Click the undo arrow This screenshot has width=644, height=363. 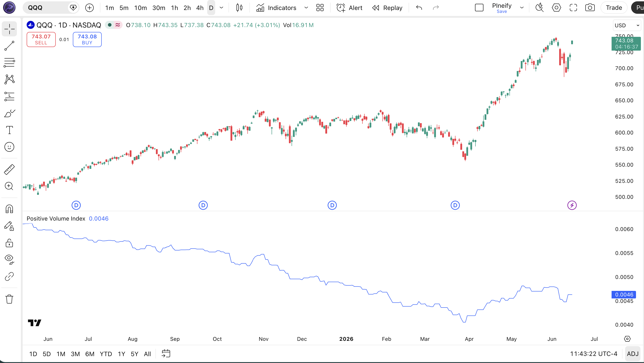click(419, 8)
